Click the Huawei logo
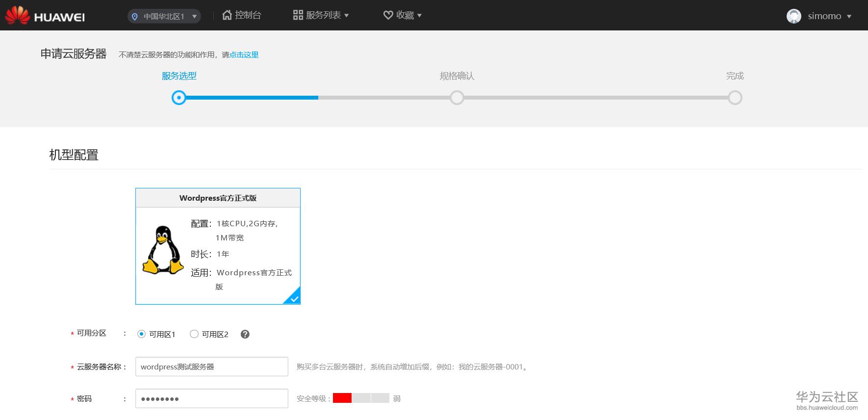 pyautogui.click(x=45, y=16)
